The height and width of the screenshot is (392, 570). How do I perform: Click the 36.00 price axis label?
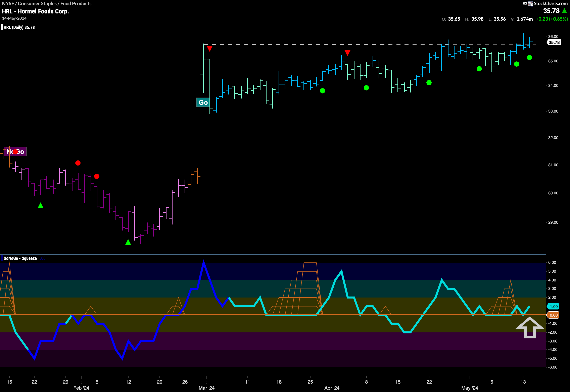[x=553, y=37]
